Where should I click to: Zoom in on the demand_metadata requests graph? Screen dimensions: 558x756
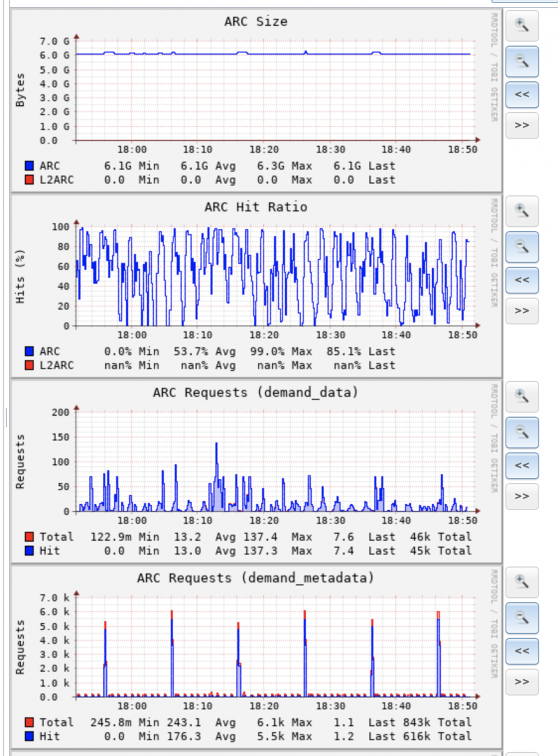click(521, 582)
